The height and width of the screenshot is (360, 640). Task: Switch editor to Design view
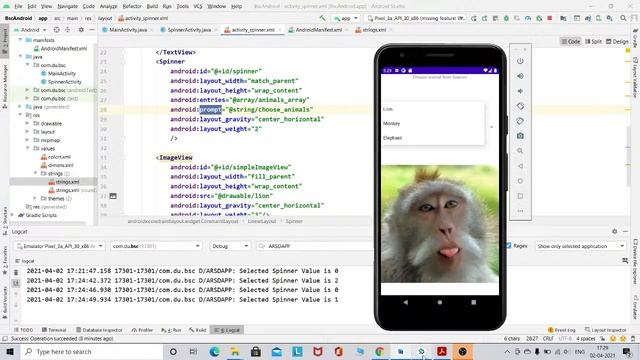coord(617,41)
